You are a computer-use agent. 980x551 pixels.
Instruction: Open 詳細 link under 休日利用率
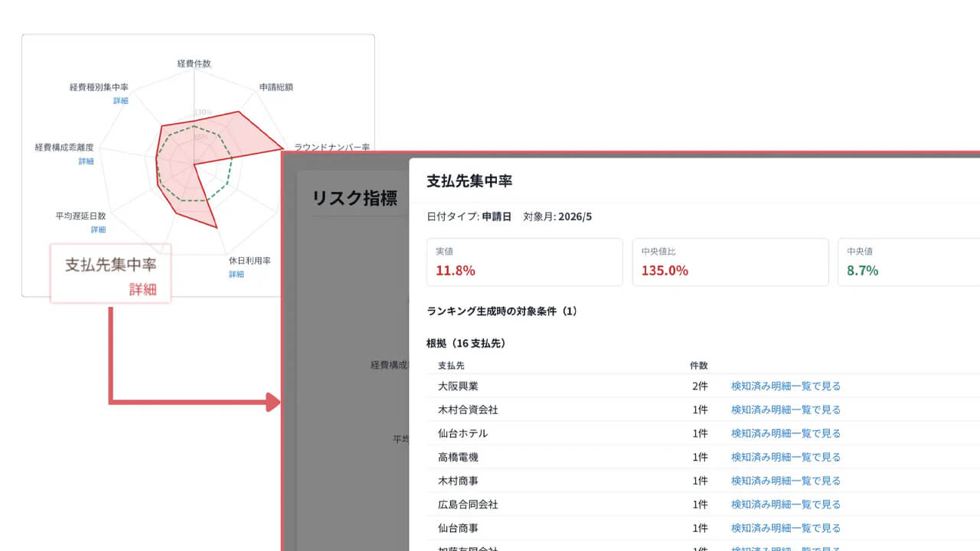coord(236,274)
